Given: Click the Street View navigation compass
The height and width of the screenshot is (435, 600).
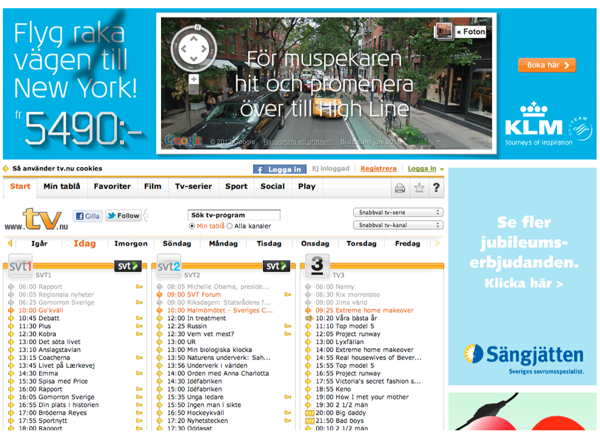Looking at the screenshot, I should coord(194,49).
